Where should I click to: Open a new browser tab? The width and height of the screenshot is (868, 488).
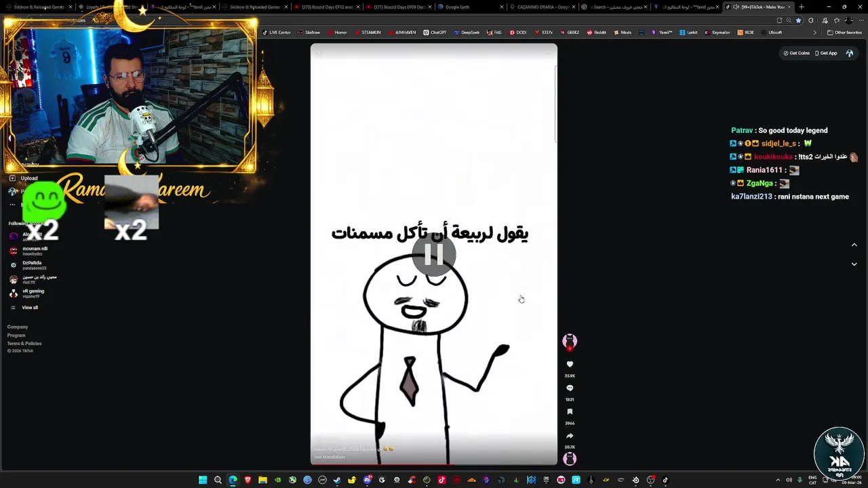click(x=802, y=7)
